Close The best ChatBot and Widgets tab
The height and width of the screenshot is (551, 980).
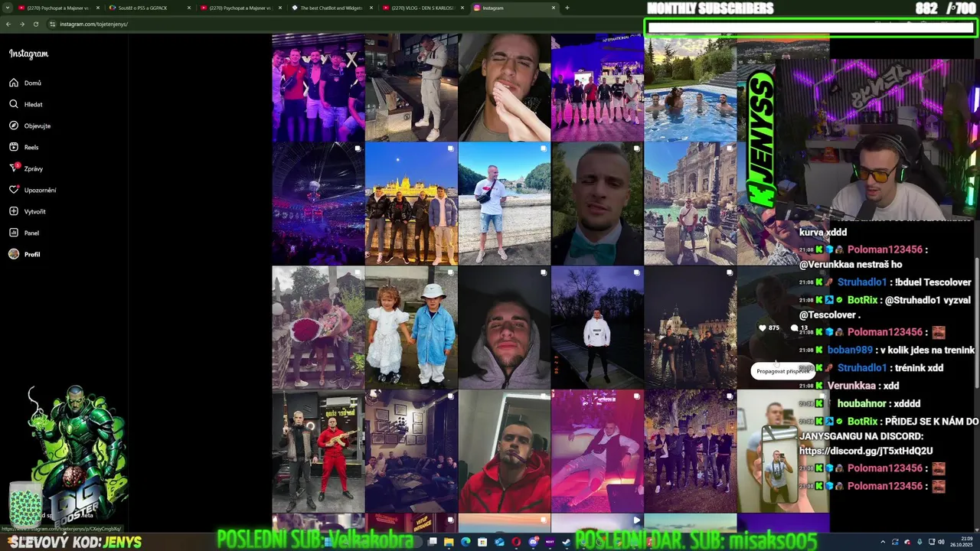point(371,8)
